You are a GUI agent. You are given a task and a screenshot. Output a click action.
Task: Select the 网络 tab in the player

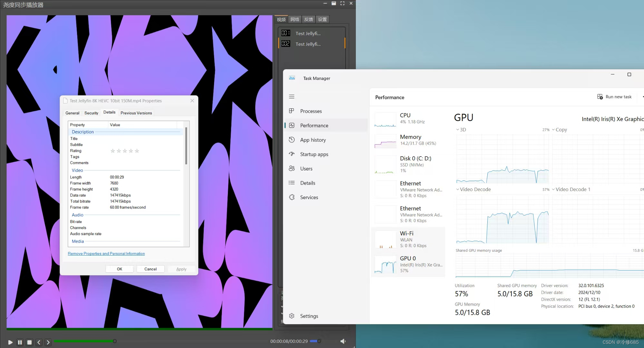(x=295, y=19)
